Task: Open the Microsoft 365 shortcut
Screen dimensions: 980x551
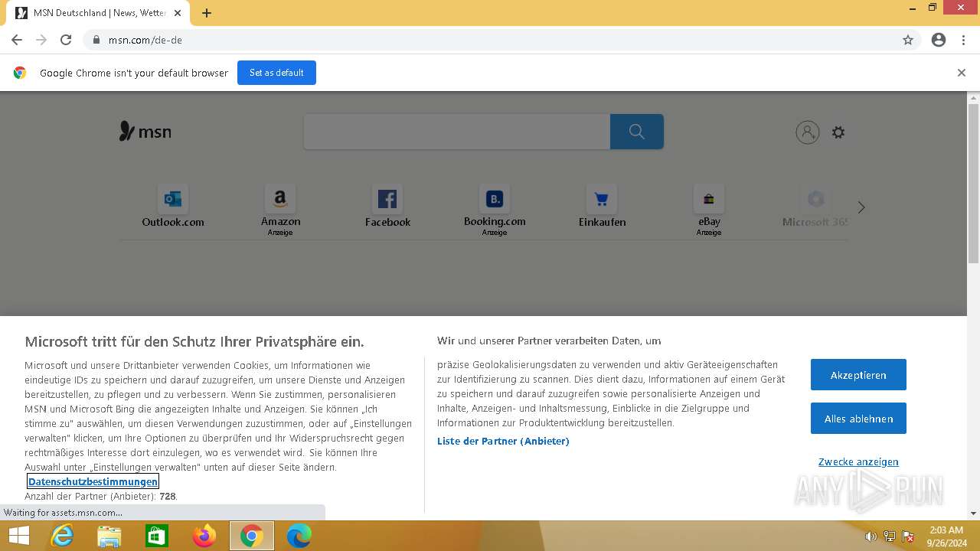Action: (815, 207)
